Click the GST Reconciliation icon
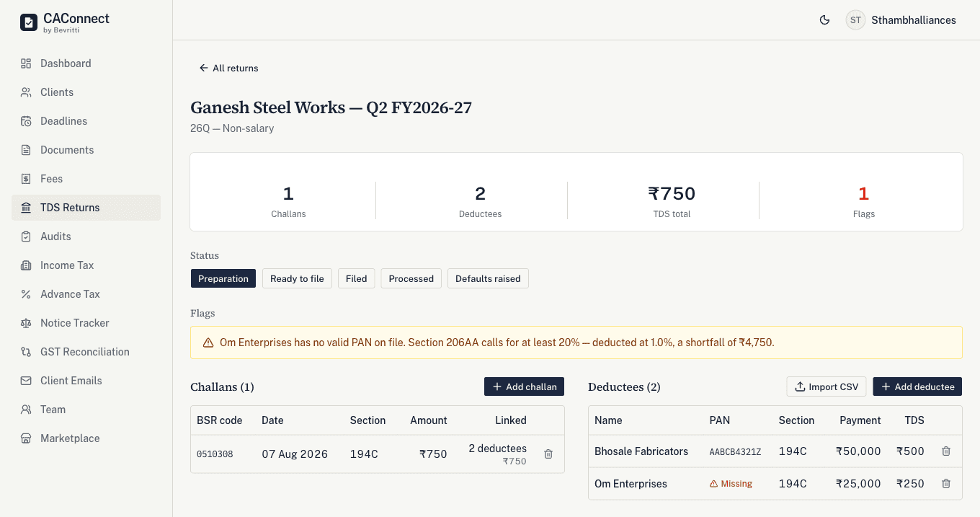The height and width of the screenshot is (517, 980). click(x=26, y=352)
